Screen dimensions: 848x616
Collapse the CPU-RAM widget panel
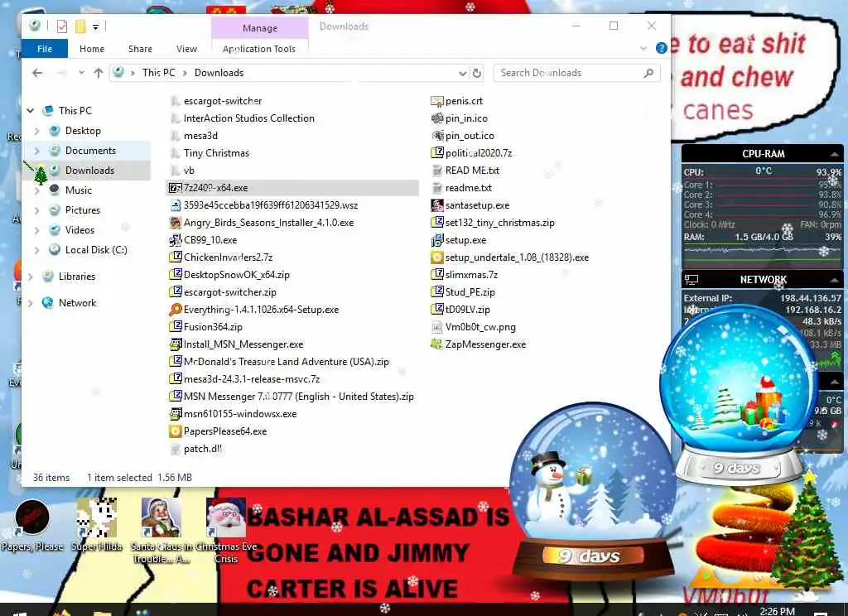point(834,154)
